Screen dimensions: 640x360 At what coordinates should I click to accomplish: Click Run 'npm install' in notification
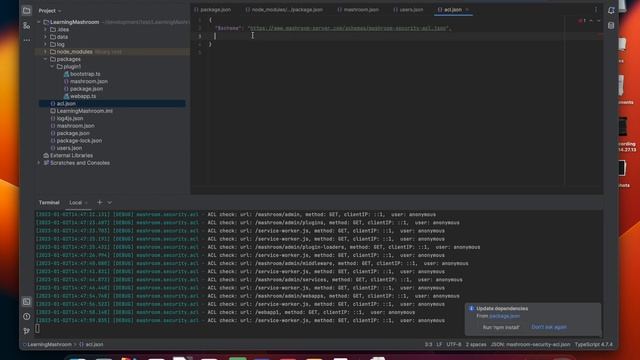coord(501,327)
